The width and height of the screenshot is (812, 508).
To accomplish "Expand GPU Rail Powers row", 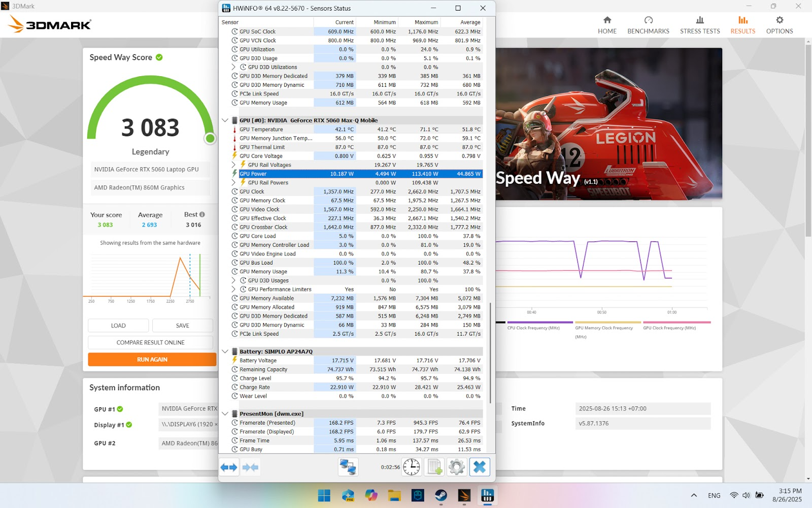I will point(233,182).
